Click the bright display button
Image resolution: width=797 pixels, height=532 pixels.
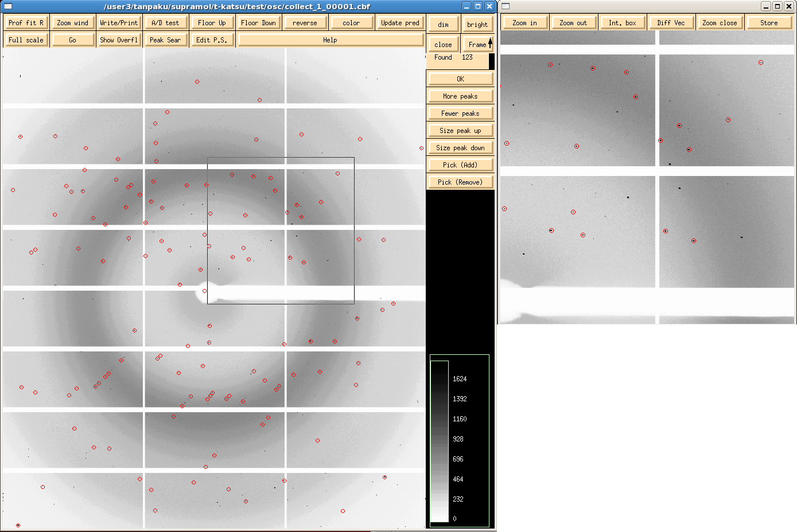click(x=477, y=25)
